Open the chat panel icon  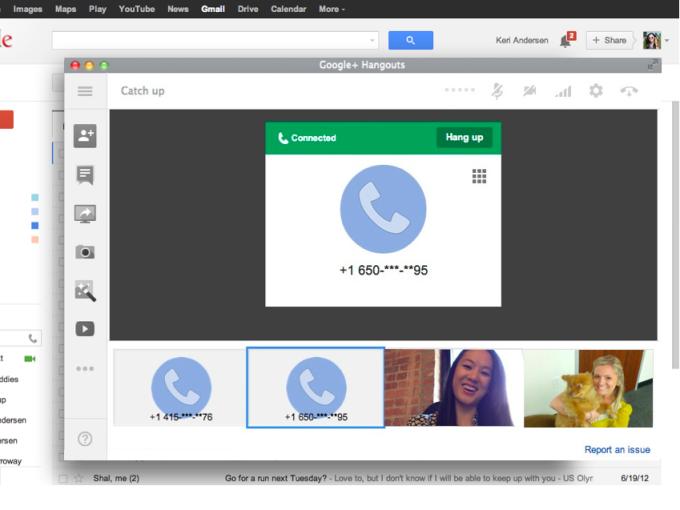pos(85,175)
